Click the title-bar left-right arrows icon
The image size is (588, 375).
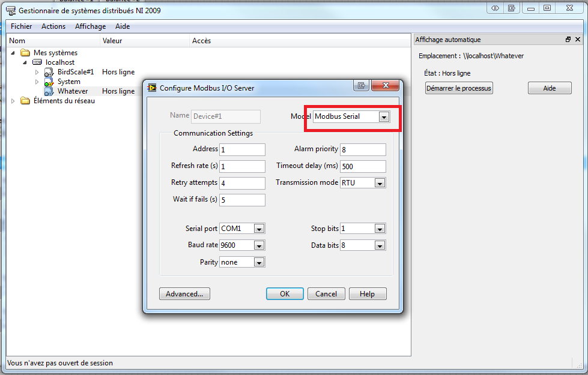pyautogui.click(x=495, y=8)
